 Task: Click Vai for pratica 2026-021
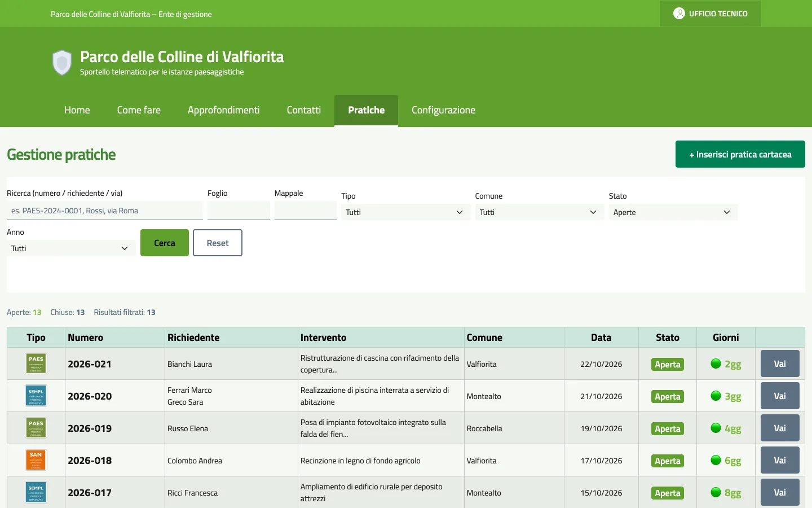(x=780, y=364)
